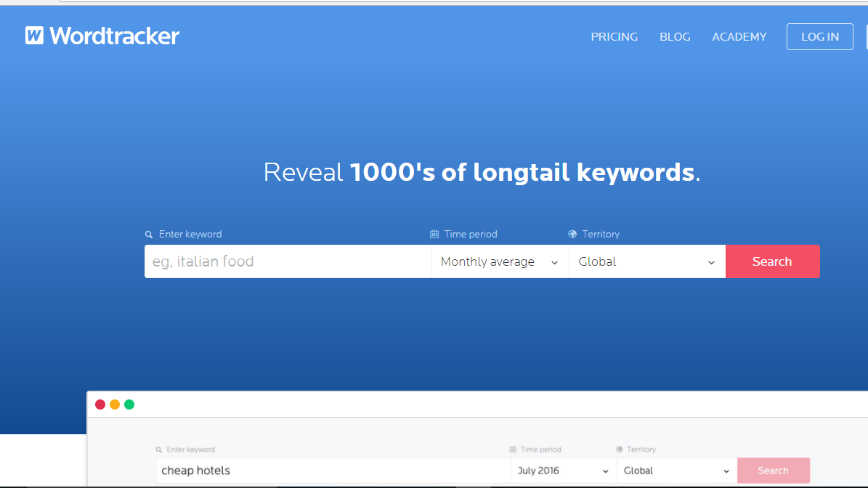The image size is (868, 488).
Task: Open the BLOG page
Action: (x=675, y=36)
